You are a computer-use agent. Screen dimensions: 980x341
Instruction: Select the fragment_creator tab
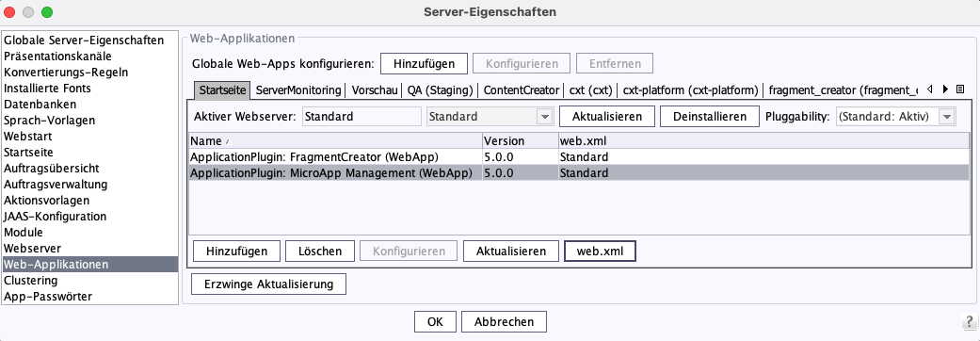click(x=843, y=90)
